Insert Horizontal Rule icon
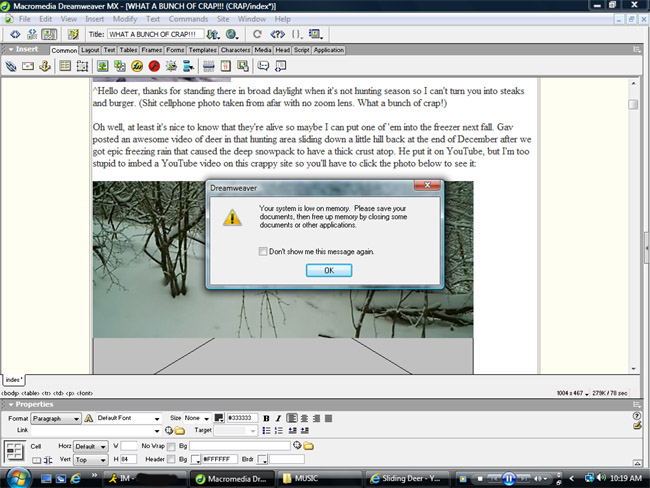The image size is (650, 488). (x=209, y=66)
